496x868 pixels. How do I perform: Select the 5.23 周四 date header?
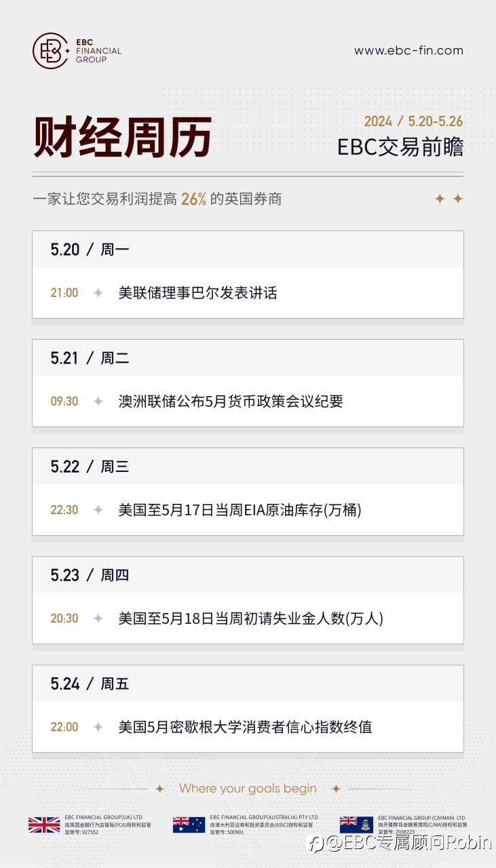point(90,575)
